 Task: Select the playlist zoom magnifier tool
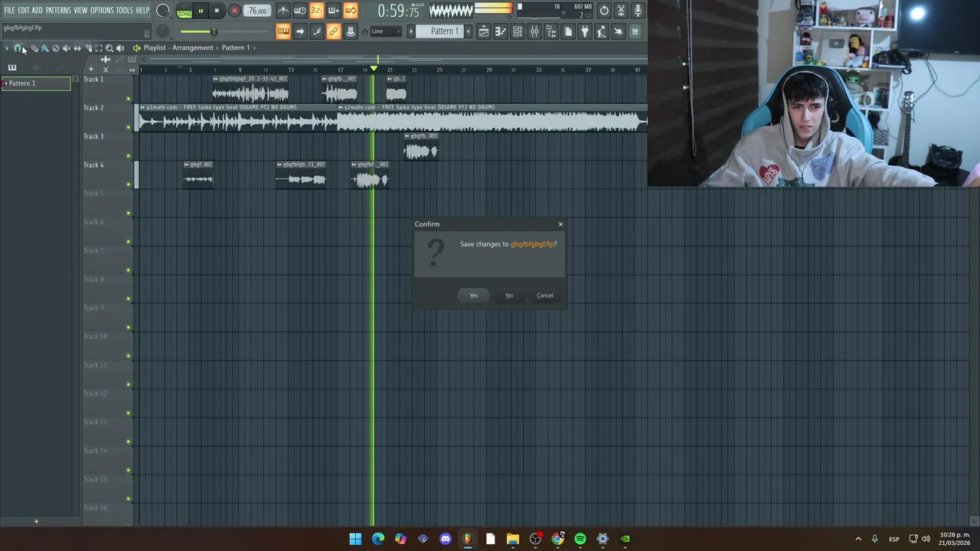[x=109, y=48]
